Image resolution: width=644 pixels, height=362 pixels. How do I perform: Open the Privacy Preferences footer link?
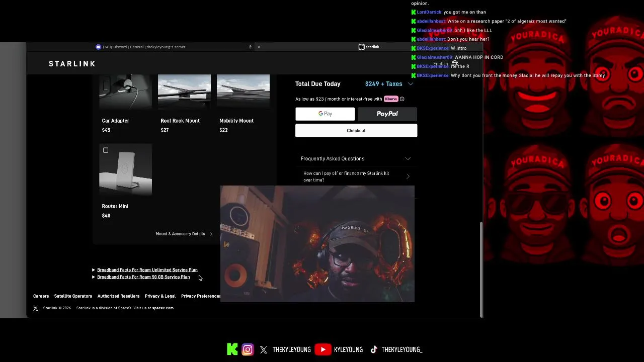tap(201, 296)
